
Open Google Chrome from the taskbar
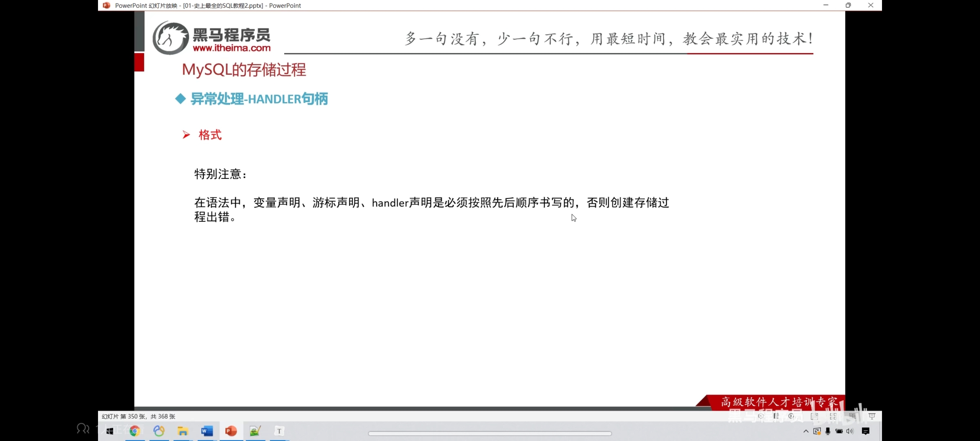click(135, 431)
